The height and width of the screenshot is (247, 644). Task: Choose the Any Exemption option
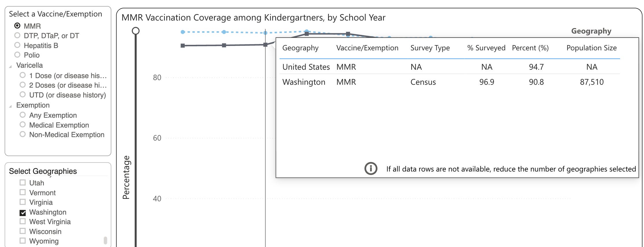click(23, 115)
